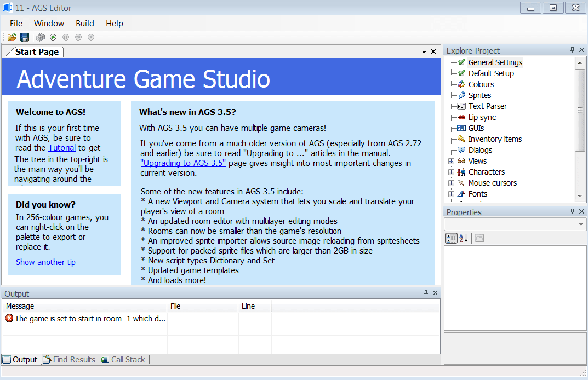Click the red error icon in Output
Screen dimensions: 588x380
tap(9, 318)
